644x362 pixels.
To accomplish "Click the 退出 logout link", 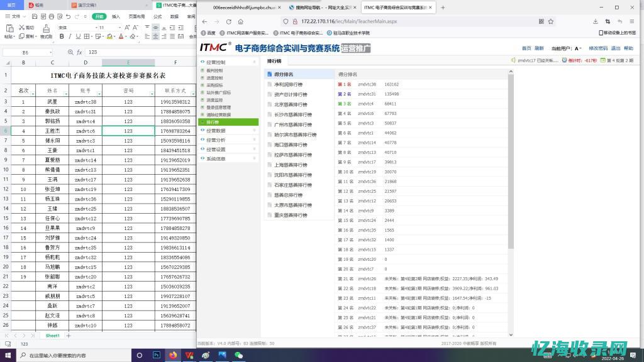I will pos(616,48).
